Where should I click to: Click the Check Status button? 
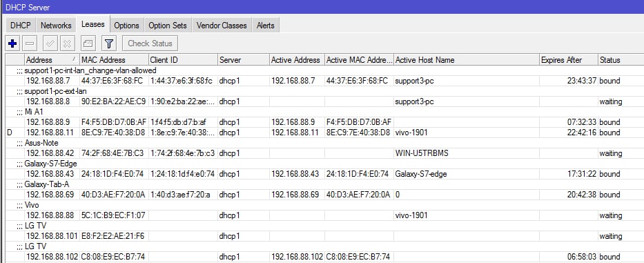click(150, 43)
